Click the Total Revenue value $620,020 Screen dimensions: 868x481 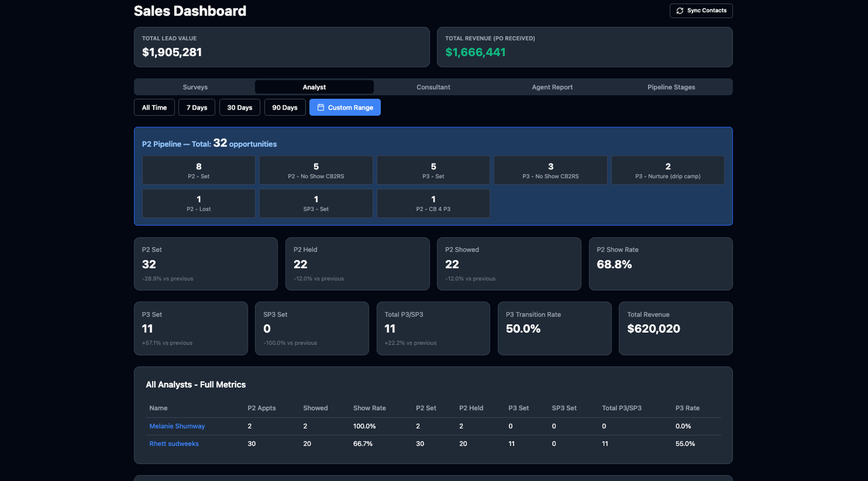(653, 329)
